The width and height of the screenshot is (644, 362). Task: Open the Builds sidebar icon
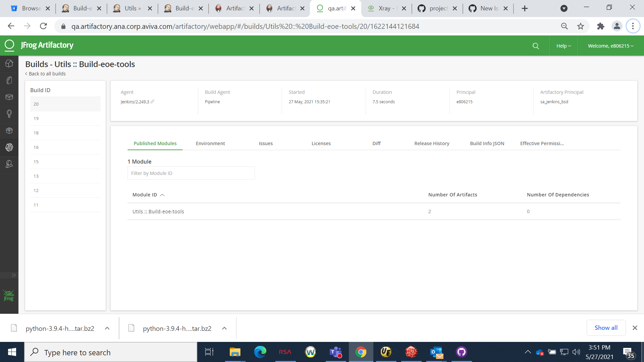9,131
